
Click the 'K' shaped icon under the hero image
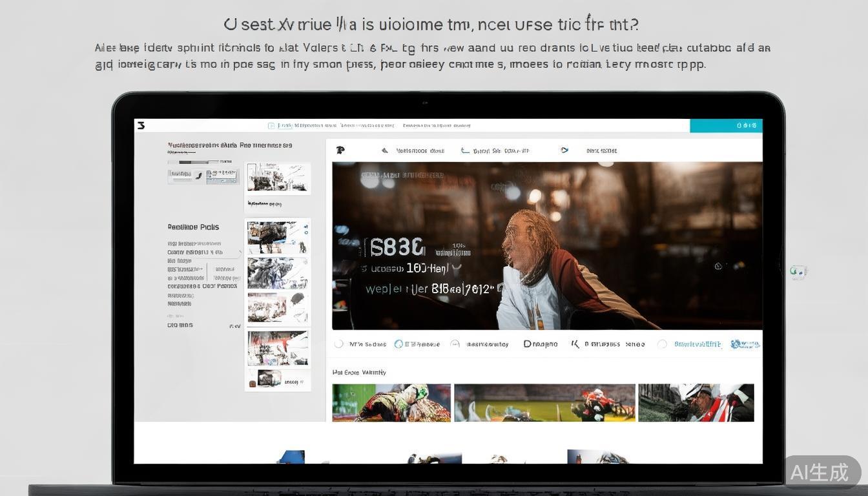pos(575,344)
